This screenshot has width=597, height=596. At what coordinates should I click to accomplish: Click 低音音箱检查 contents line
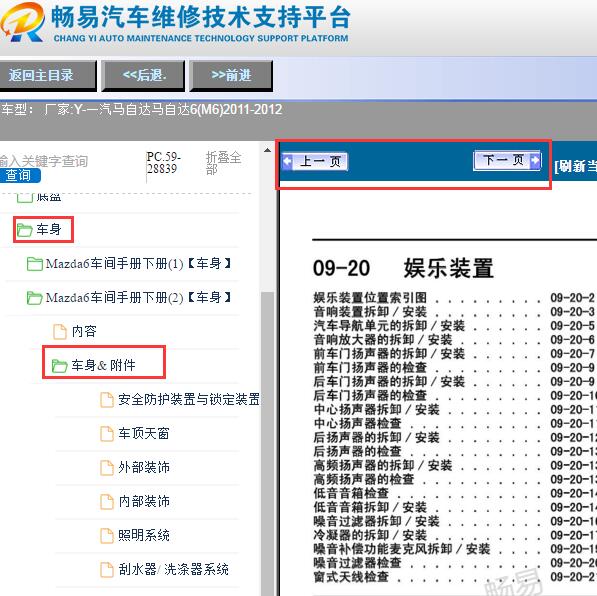455,493
